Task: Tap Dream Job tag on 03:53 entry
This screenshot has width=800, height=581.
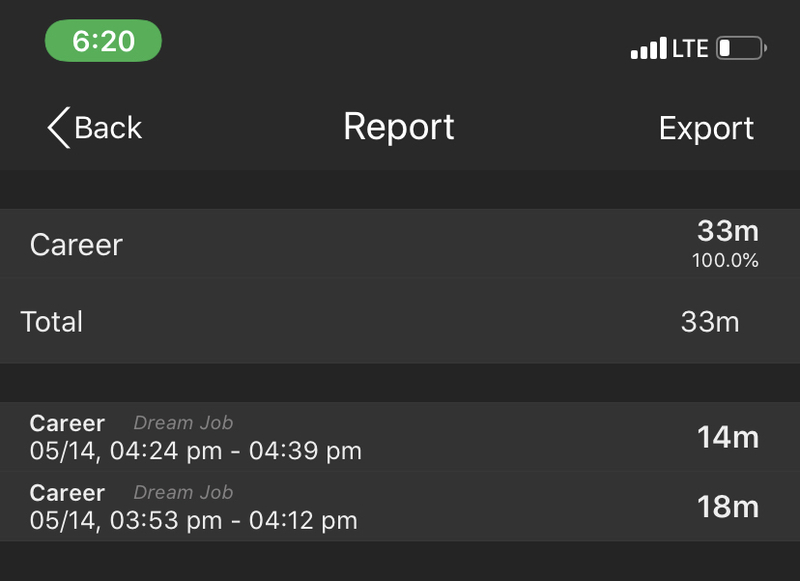Action: [183, 493]
